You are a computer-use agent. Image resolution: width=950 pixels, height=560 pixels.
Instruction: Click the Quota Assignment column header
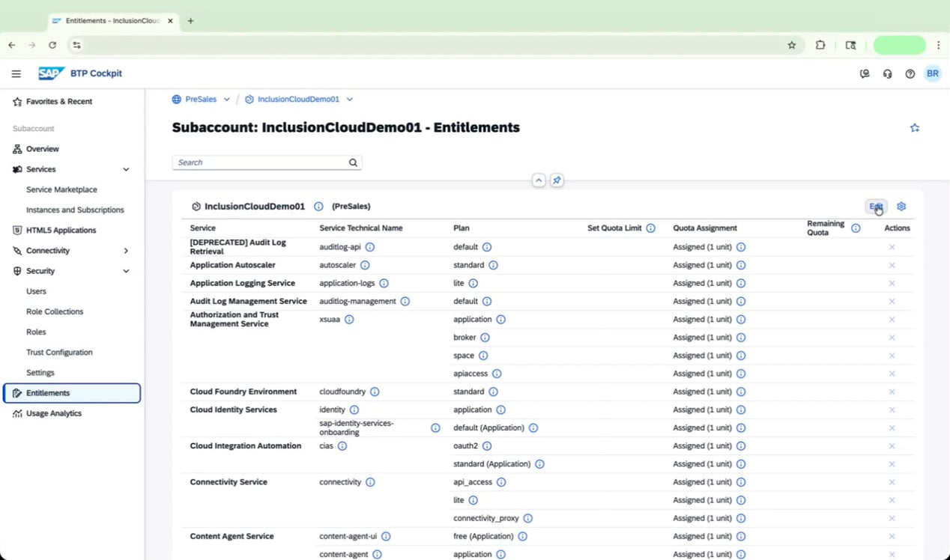704,228
